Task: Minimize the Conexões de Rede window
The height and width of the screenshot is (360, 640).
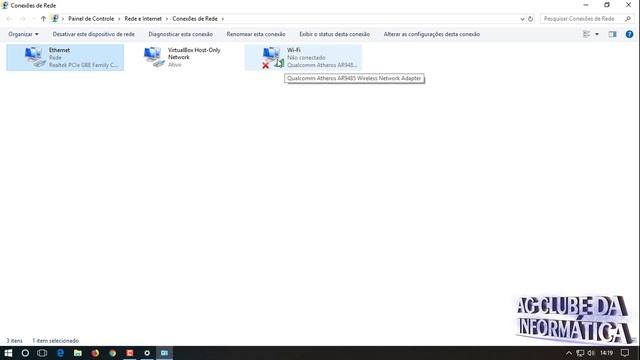Action: [586, 5]
